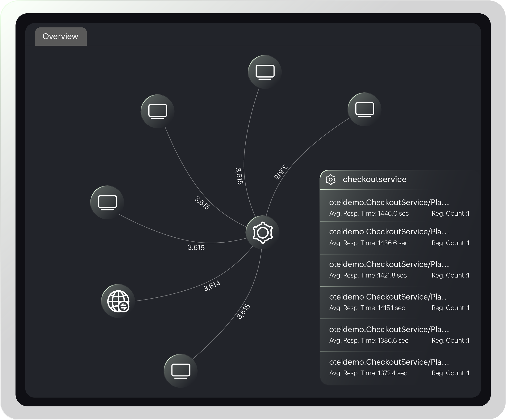Click the checkoutservice panel title
Viewport: 506px width, 420px height.
(x=375, y=179)
